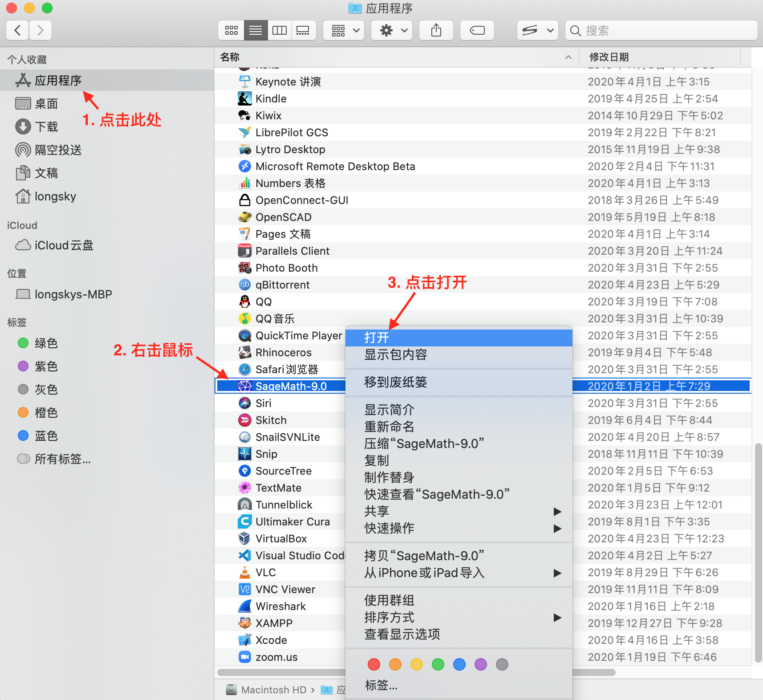Viewport: 763px width, 700px height.
Task: Go back with the back arrow
Action: pos(18,30)
